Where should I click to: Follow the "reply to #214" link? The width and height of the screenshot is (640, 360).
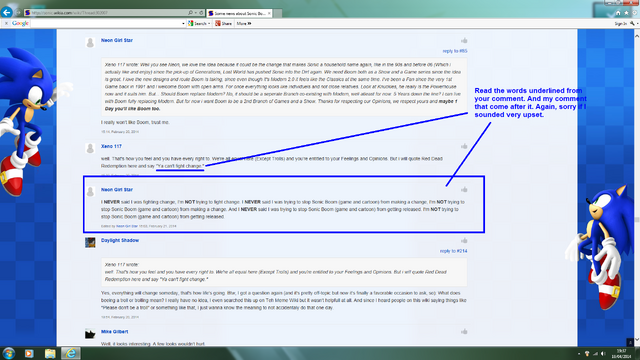pyautogui.click(x=453, y=251)
